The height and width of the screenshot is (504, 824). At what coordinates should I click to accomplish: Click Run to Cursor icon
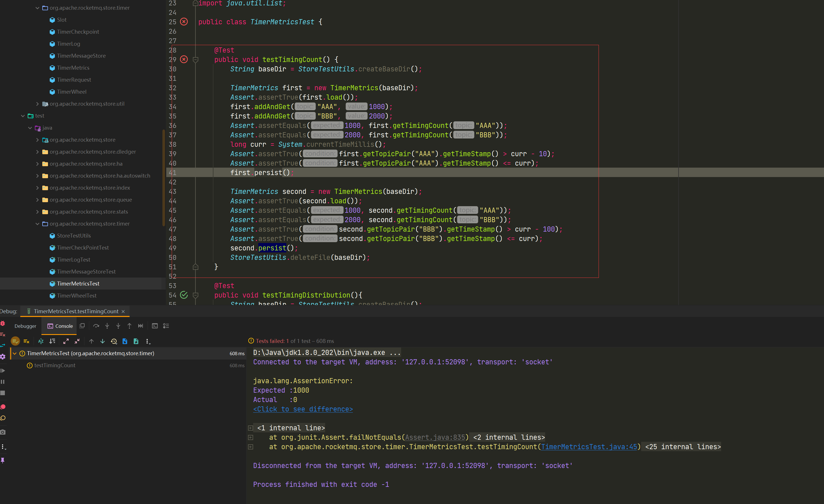click(141, 326)
